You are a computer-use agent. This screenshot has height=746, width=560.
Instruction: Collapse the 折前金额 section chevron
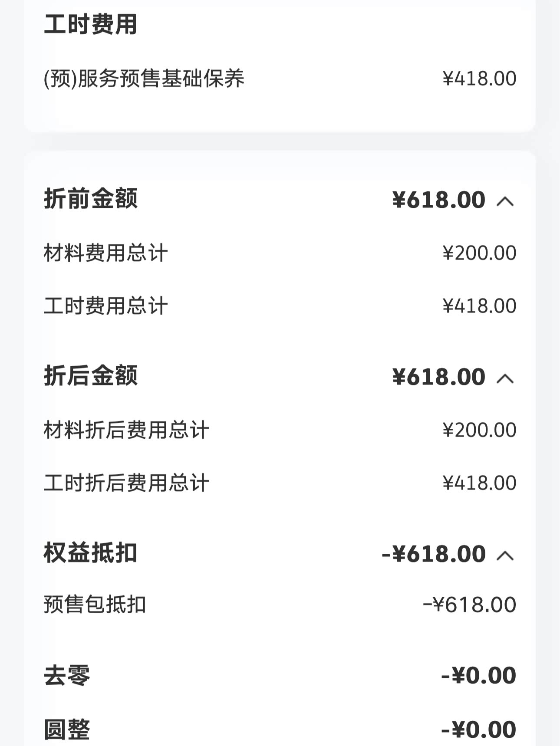point(505,201)
